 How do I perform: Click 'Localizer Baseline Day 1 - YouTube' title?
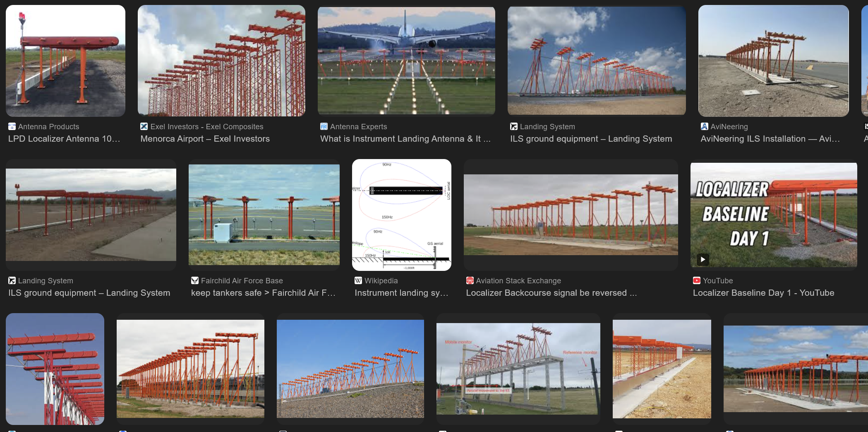(764, 293)
